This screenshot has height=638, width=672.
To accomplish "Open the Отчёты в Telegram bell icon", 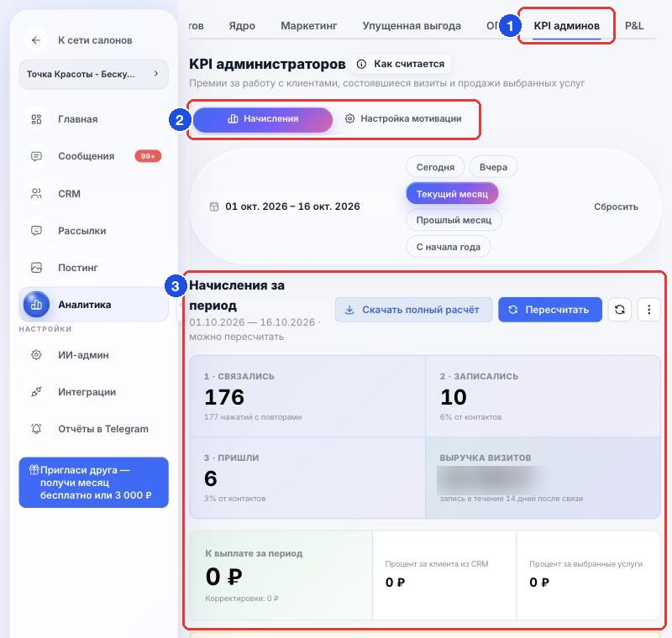I will pyautogui.click(x=36, y=429).
